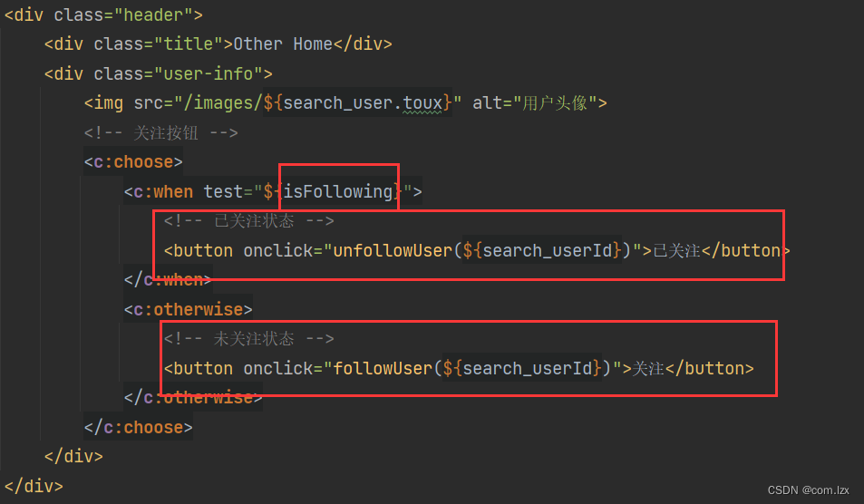864x504 pixels.
Task: Click the closing </c:when> tag
Action: [x=168, y=280]
